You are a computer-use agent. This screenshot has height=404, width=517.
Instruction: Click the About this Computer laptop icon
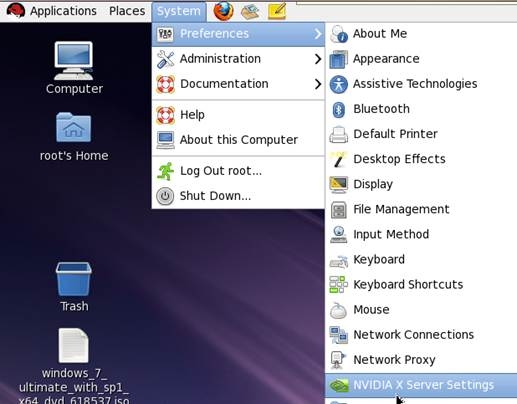[165, 140]
